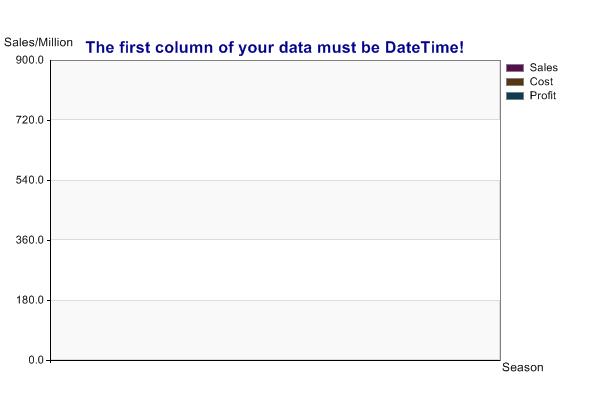
Task: Click the Sales/Million axis title
Action: point(38,42)
